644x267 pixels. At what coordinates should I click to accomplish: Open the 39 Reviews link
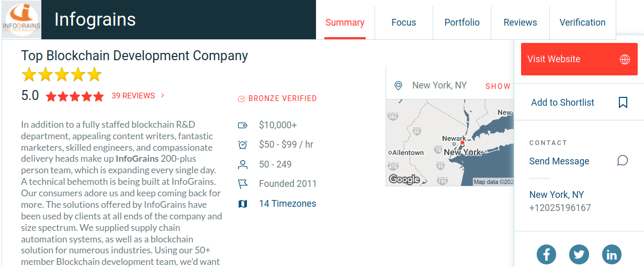point(133,96)
